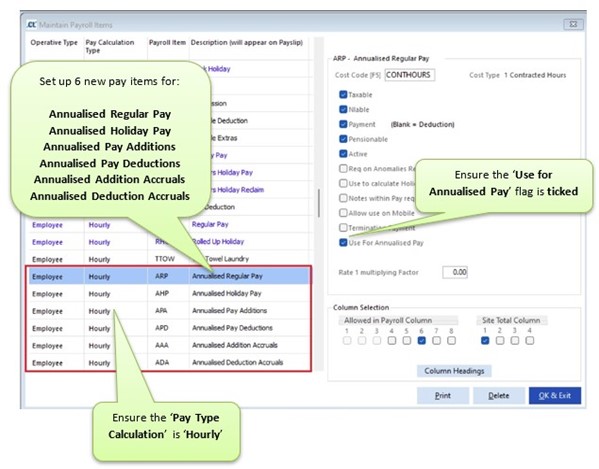Tick Allowed in Payroll Column 4
Image resolution: width=599 pixels, height=469 pixels.
392,340
